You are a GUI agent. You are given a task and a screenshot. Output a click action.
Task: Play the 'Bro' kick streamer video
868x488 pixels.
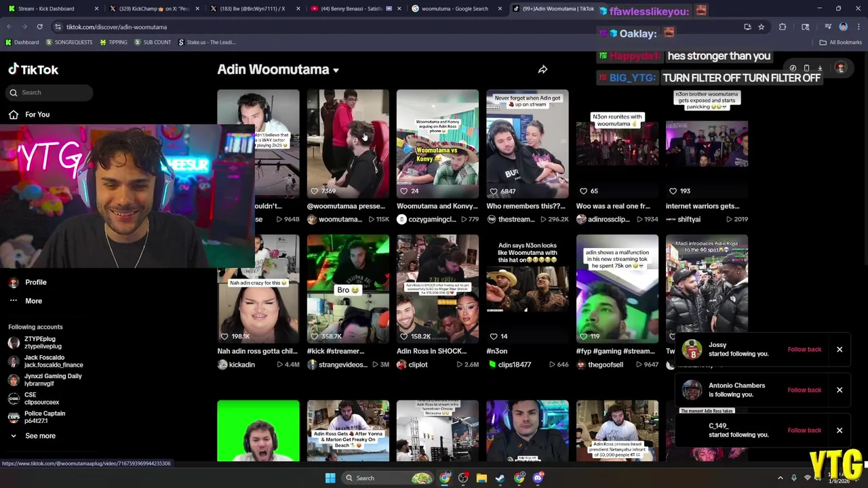348,289
